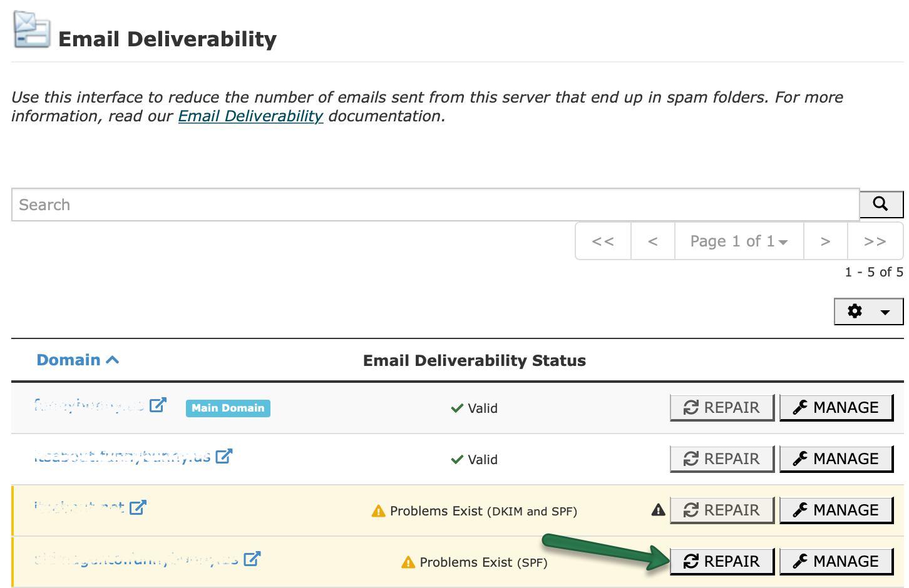Click the magnifying glass search icon

click(881, 204)
